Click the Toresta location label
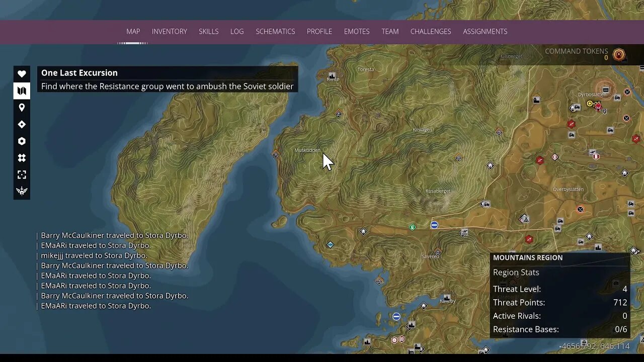The height and width of the screenshot is (362, 644). (x=366, y=69)
